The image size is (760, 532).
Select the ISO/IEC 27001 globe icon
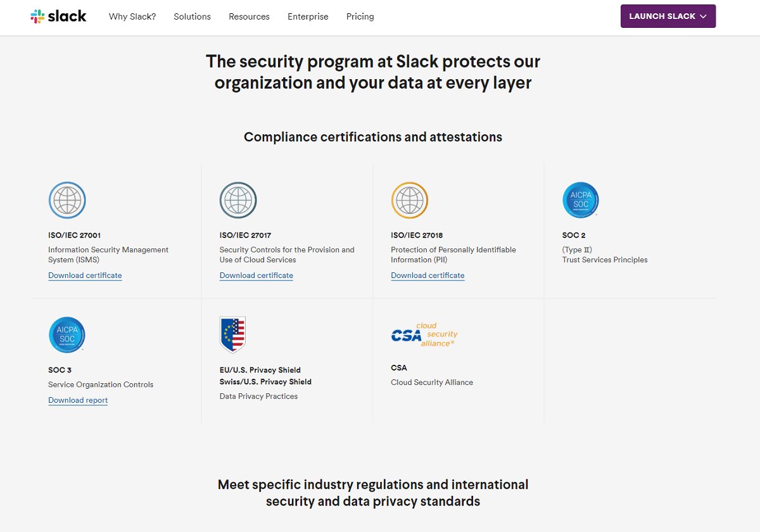(x=67, y=200)
